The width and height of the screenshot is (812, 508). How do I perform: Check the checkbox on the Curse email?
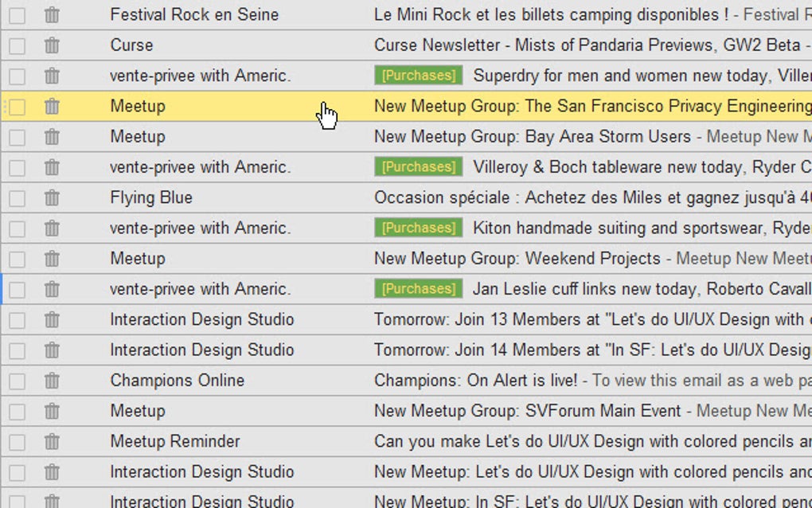(17, 45)
